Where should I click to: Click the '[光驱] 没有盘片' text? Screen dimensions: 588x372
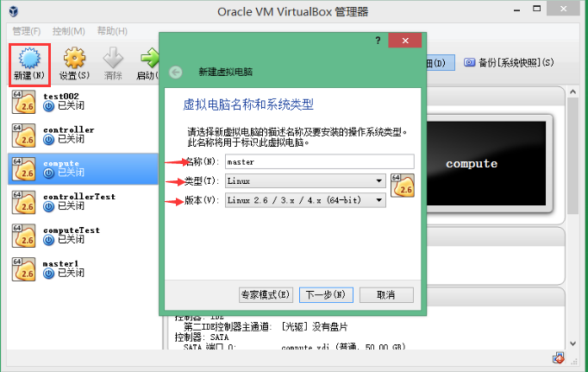314,327
